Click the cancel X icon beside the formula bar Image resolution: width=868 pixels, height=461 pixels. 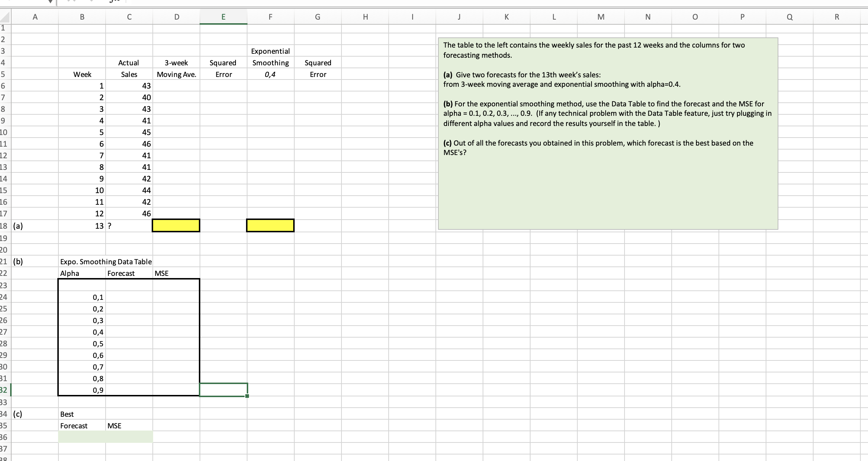tap(71, 1)
